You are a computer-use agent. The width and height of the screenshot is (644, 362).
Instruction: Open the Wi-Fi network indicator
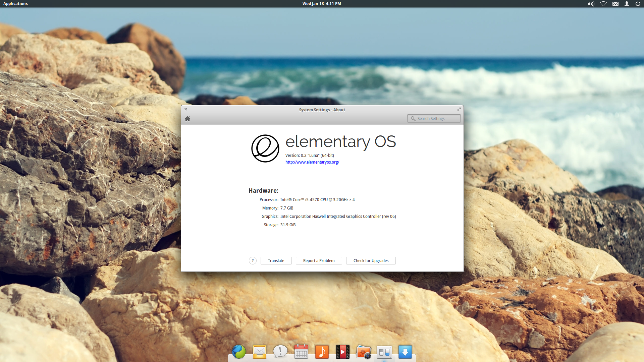click(603, 4)
